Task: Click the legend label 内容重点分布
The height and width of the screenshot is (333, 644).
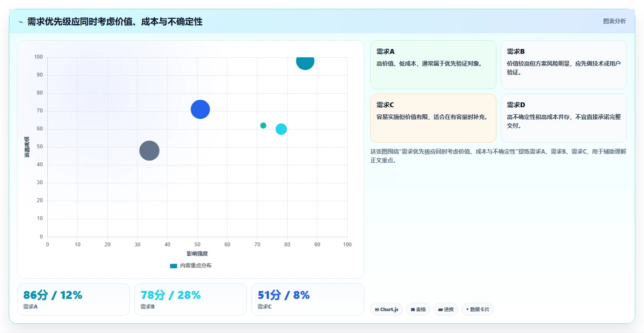Action: point(196,266)
